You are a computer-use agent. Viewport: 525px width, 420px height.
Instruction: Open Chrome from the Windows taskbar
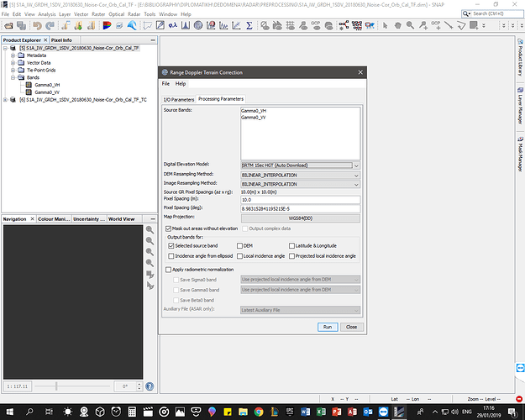point(259,412)
